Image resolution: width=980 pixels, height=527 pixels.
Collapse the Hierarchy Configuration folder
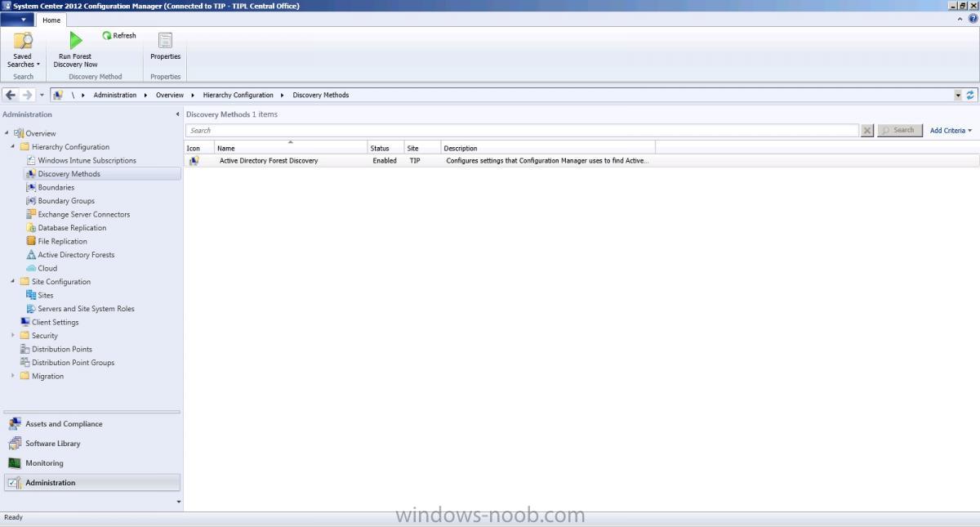click(13, 147)
